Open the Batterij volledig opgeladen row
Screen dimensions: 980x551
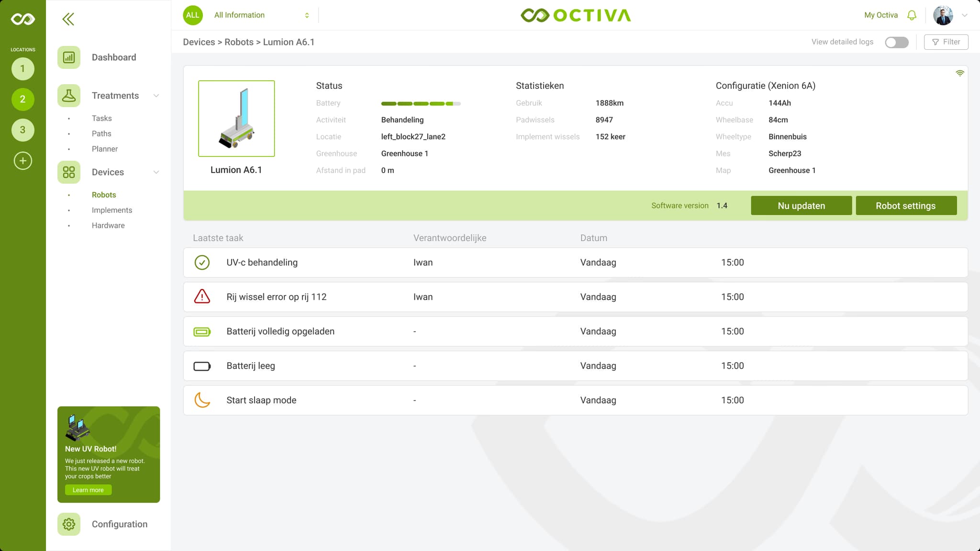tap(576, 331)
